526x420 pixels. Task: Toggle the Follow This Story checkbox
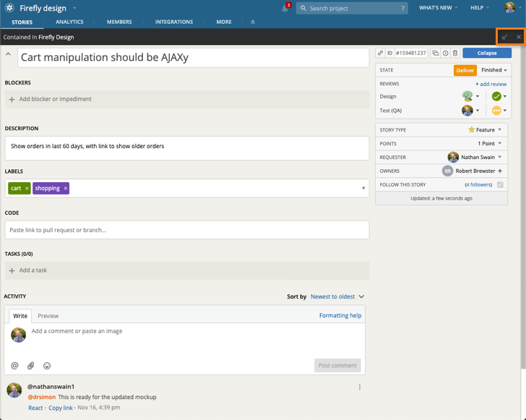[500, 185]
